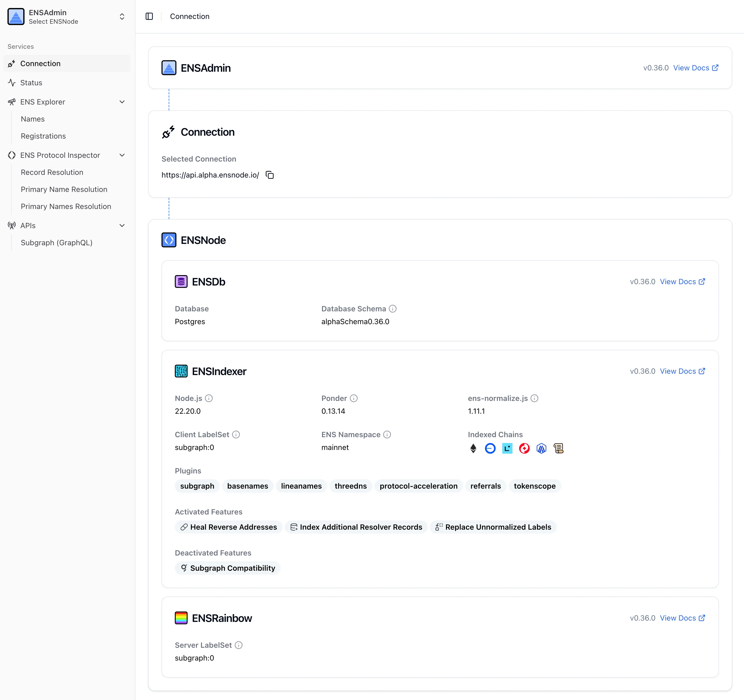Click the info icon next to Server LabelSet
The height and width of the screenshot is (700, 744).
pos(238,645)
